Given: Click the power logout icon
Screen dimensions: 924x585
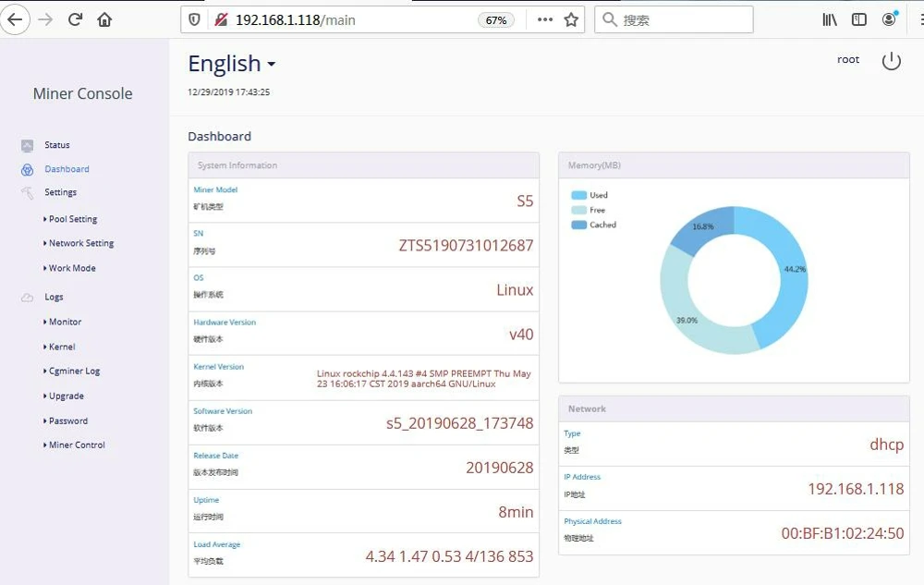Looking at the screenshot, I should (x=891, y=61).
